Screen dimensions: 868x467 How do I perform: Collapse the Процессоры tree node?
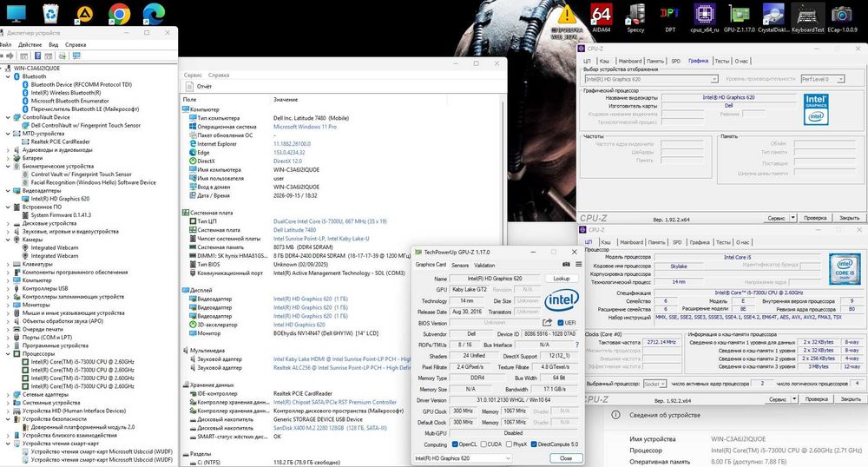click(8, 353)
